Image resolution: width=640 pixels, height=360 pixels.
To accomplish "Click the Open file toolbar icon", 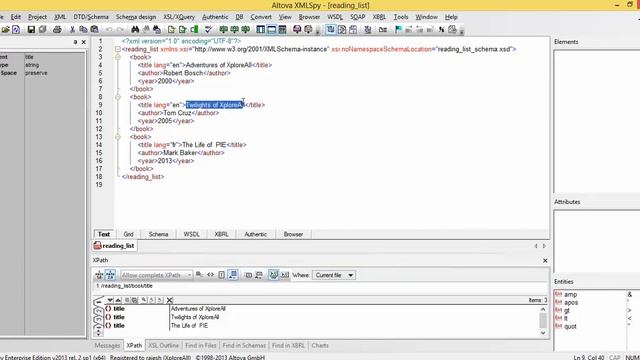I will click(x=5, y=29).
